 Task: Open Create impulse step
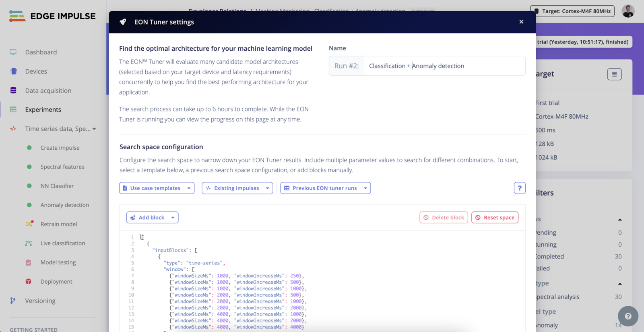(60, 148)
